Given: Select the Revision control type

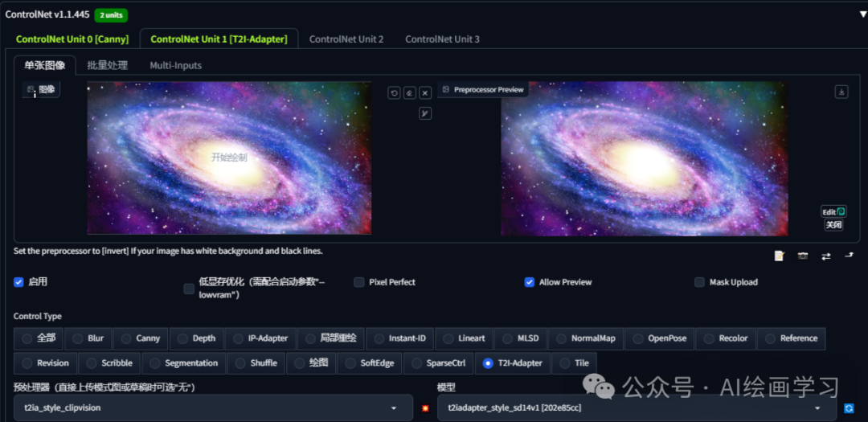Looking at the screenshot, I should 45,363.
